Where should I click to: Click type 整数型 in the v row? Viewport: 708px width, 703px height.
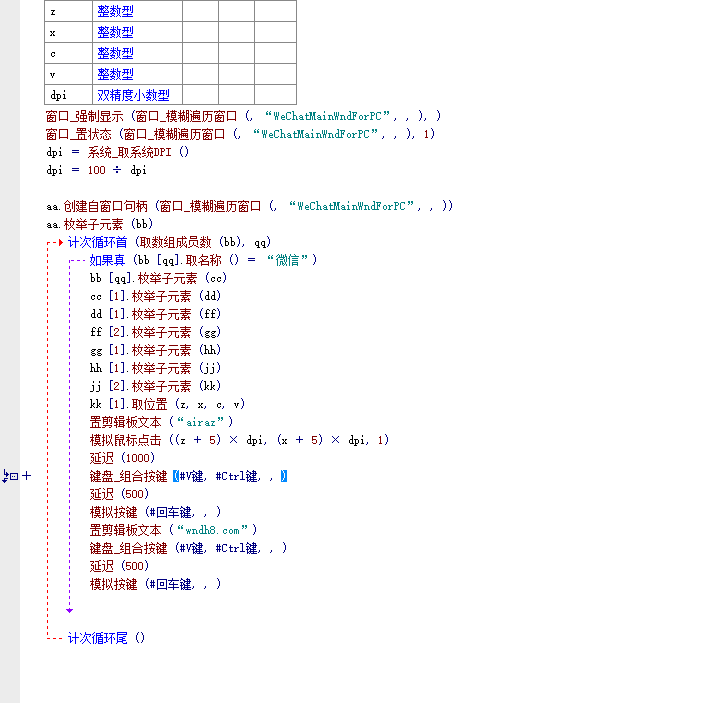(x=115, y=74)
